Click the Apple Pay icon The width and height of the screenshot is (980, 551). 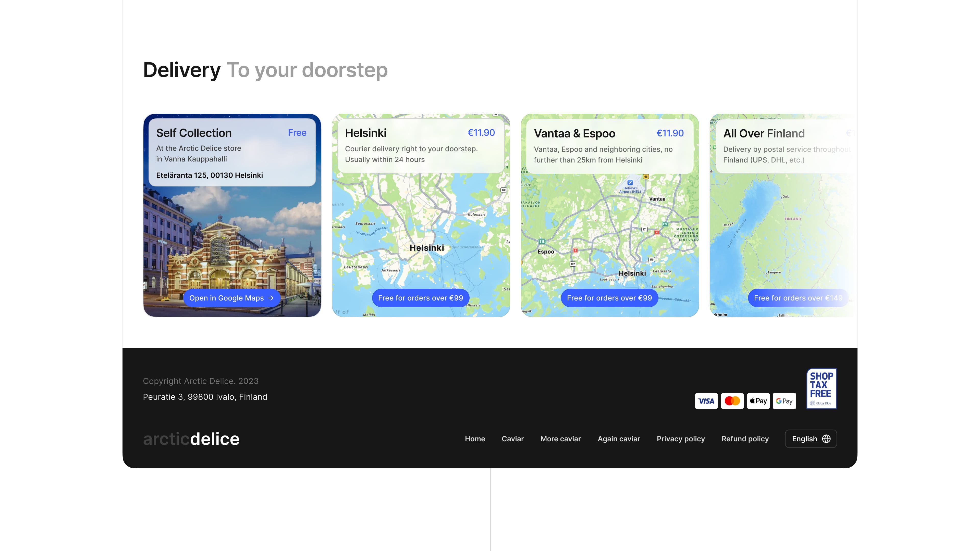(758, 400)
